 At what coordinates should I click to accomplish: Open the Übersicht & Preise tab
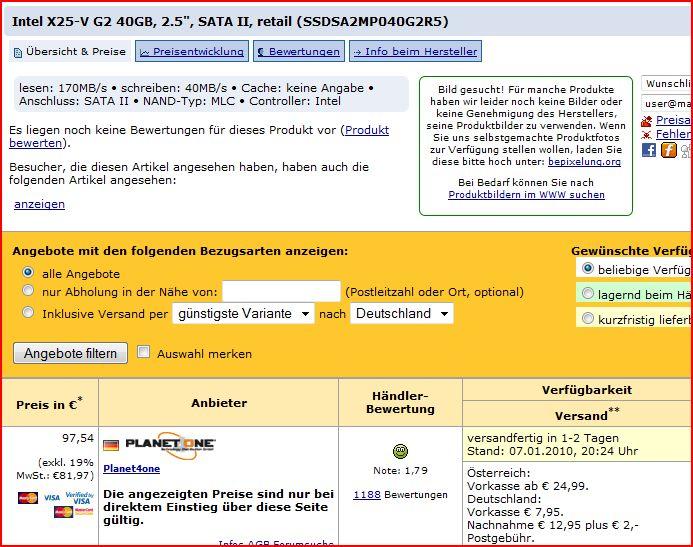click(70, 52)
